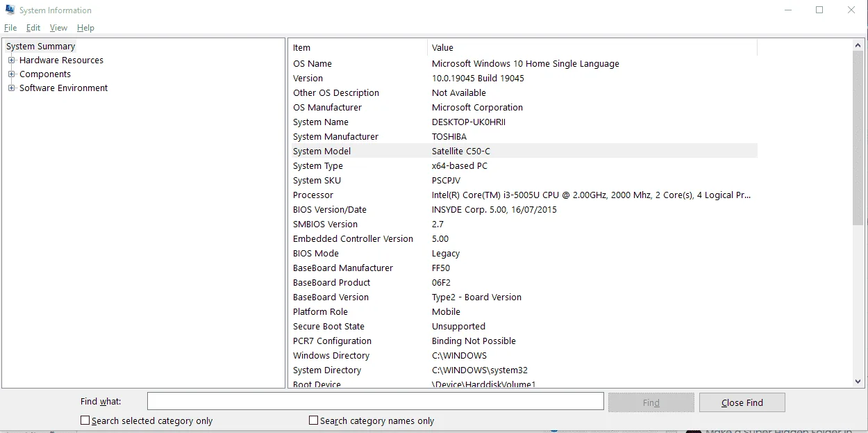Select the PCR7 Configuration row
The image size is (868, 433).
(523, 341)
